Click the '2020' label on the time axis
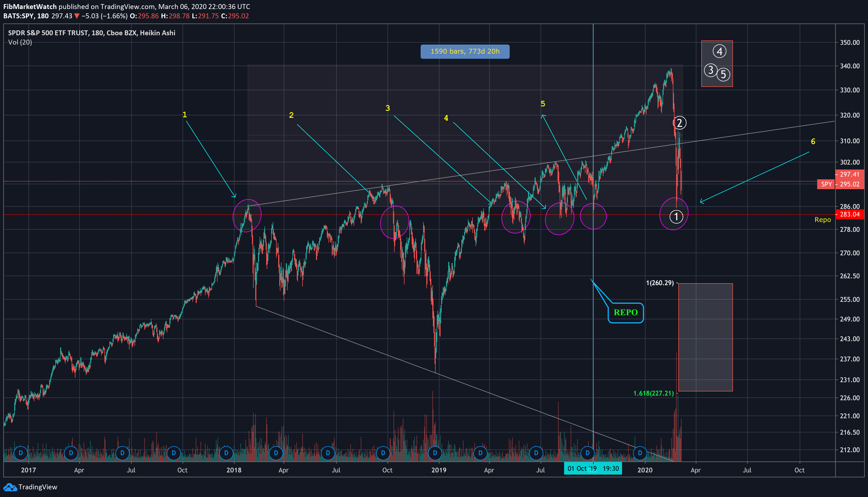Viewport: 868px width, 497px height. [645, 470]
